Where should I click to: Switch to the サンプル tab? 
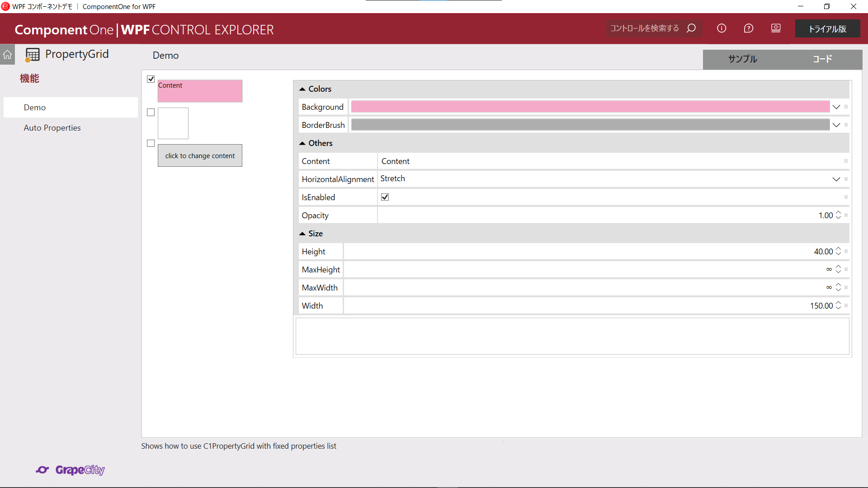(742, 59)
